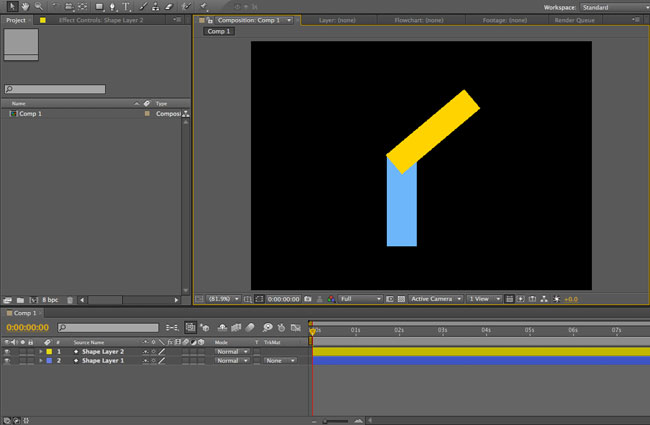
Task: Switch to the Flowchart: (none) tab
Action: pyautogui.click(x=419, y=20)
